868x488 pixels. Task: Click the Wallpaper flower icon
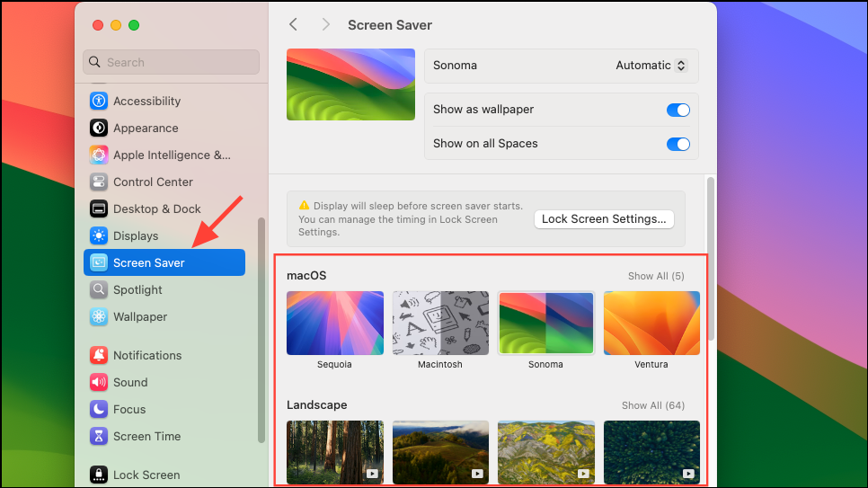99,317
